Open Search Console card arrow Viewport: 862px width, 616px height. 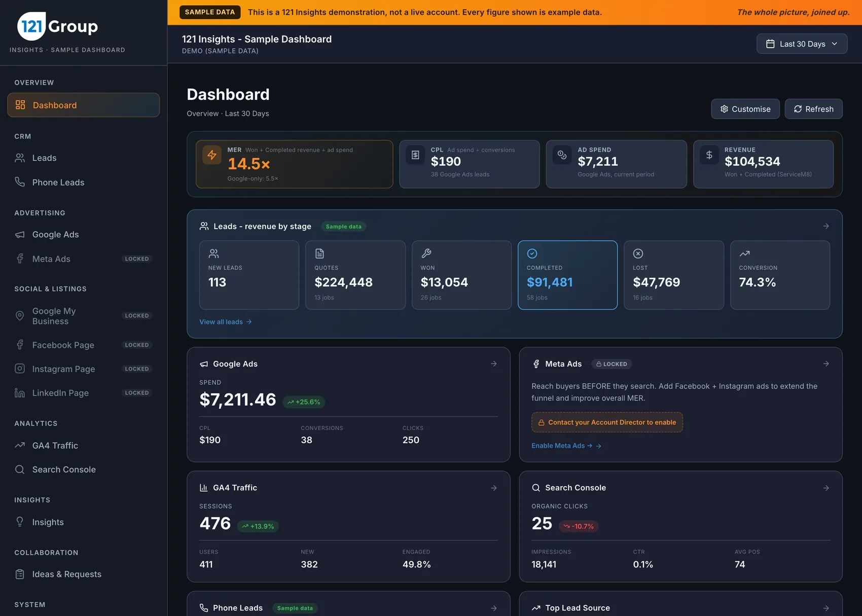(x=826, y=488)
